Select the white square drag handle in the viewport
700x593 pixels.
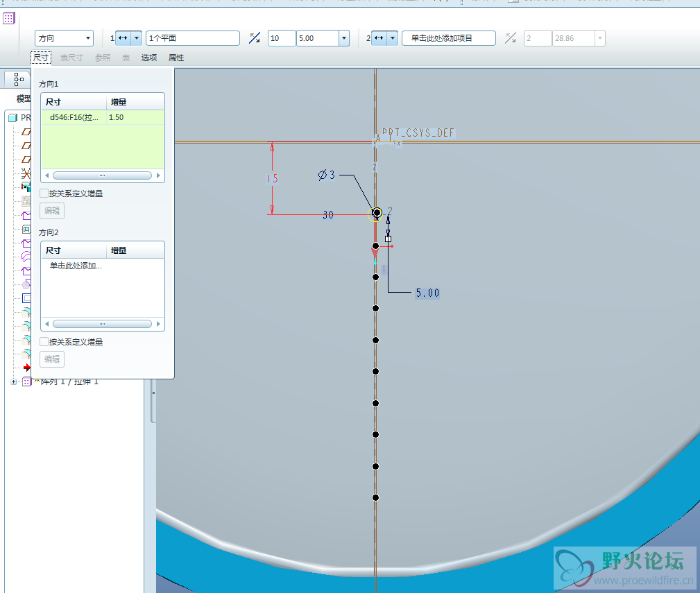388,239
